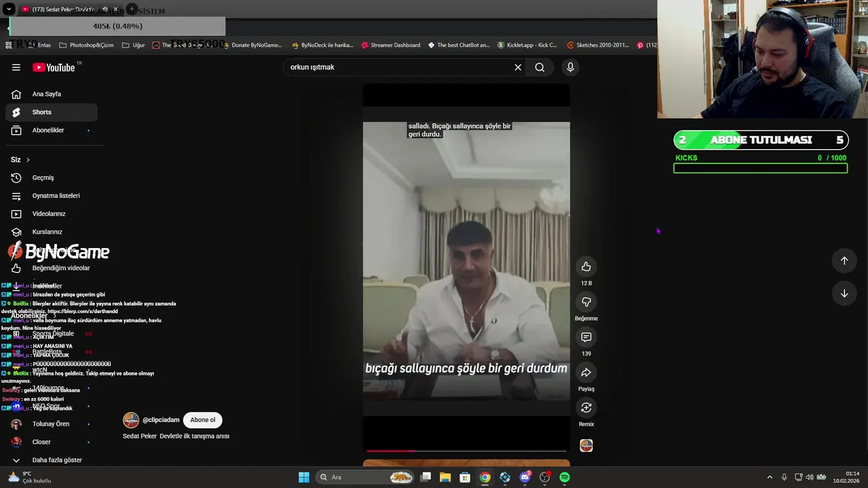Open the system tray microphone icon
868x488 pixels.
pyautogui.click(x=784, y=477)
